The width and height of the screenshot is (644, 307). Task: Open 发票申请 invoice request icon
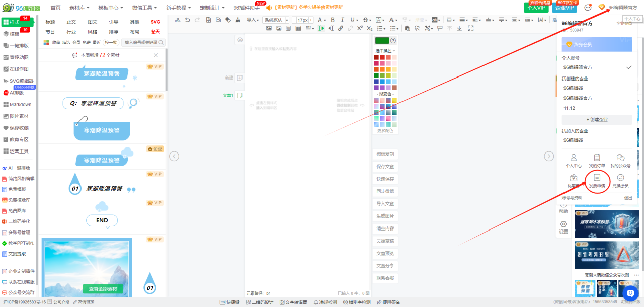pos(597,181)
